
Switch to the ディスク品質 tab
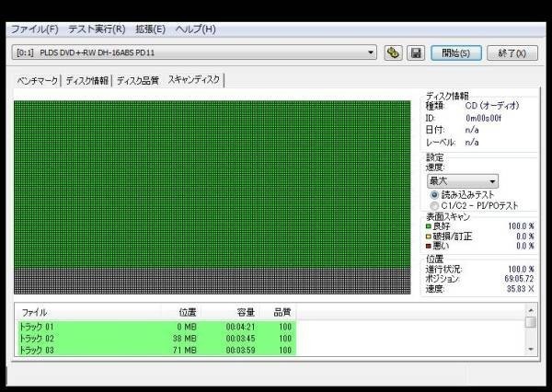point(138,81)
